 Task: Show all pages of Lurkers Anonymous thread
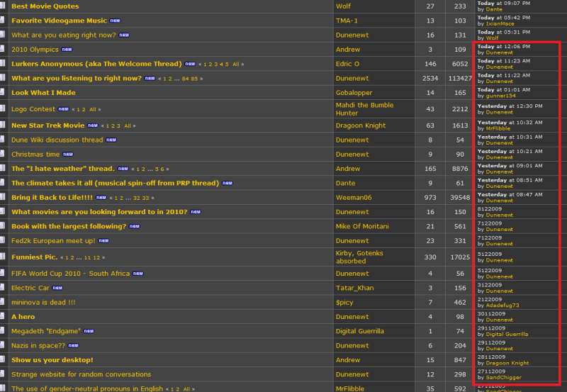[x=236, y=65]
